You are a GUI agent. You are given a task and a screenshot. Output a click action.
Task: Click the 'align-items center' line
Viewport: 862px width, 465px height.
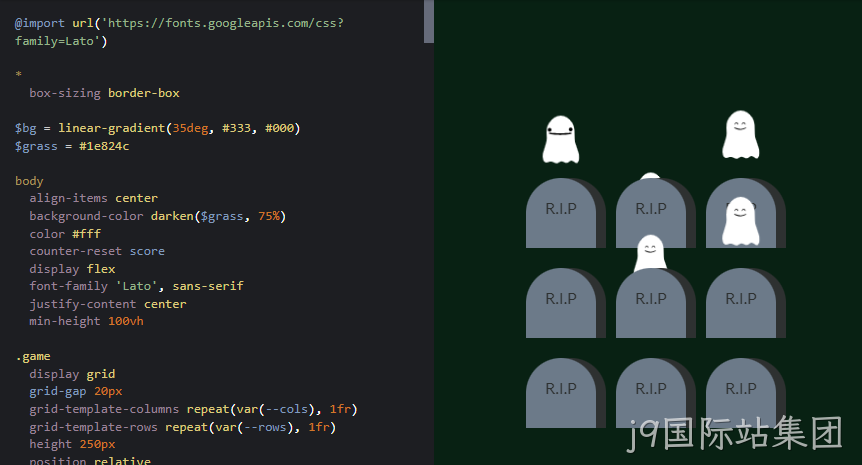tap(93, 198)
